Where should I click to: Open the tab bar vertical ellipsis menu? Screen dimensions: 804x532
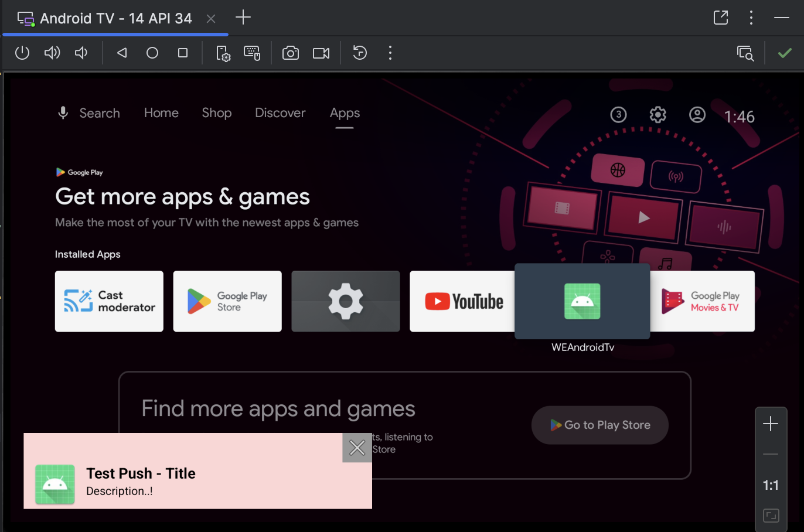tap(751, 18)
